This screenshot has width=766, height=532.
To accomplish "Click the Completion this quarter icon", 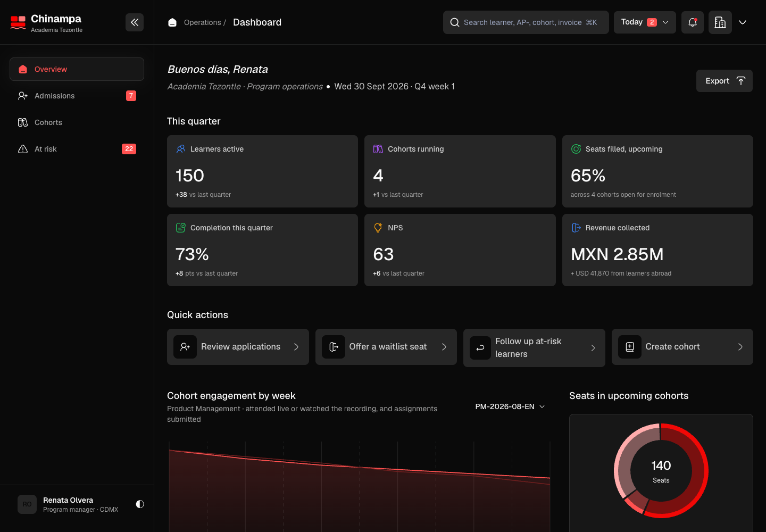I will click(x=181, y=228).
